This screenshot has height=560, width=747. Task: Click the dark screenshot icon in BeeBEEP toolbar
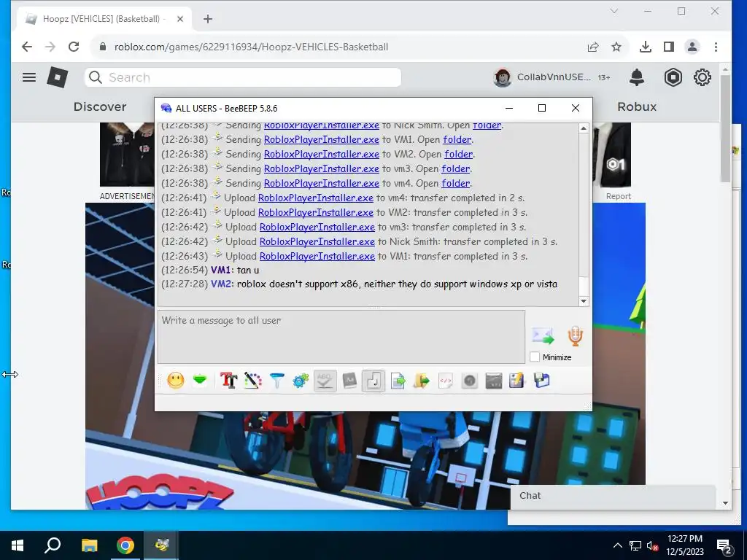click(x=494, y=381)
